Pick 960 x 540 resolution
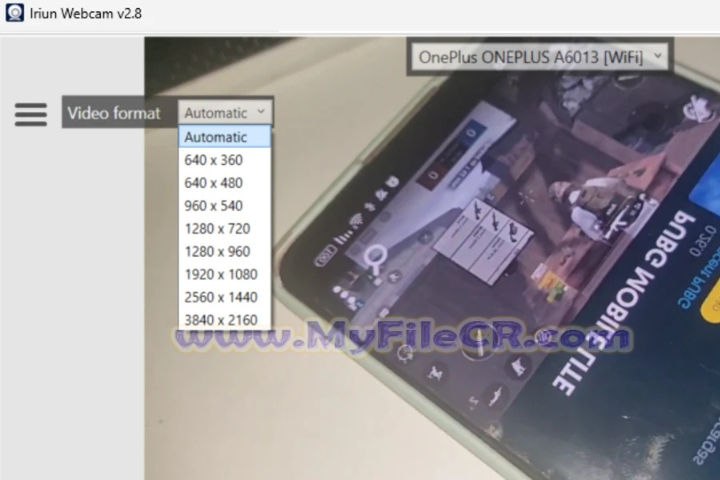The width and height of the screenshot is (720, 480). (x=225, y=206)
